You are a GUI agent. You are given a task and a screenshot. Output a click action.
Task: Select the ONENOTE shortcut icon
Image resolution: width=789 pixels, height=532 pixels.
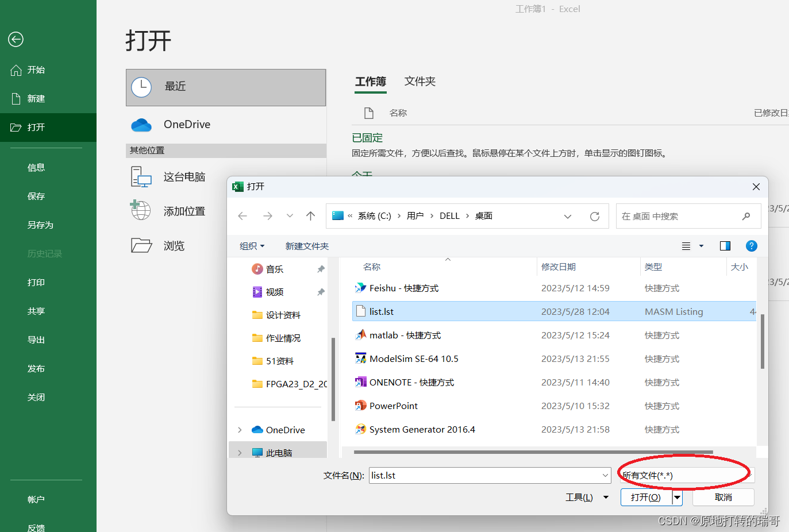360,382
